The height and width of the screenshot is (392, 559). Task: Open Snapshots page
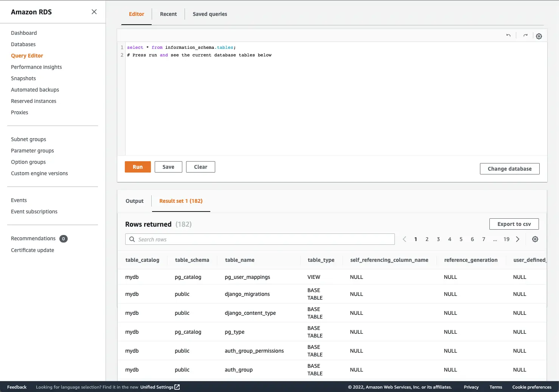23,78
